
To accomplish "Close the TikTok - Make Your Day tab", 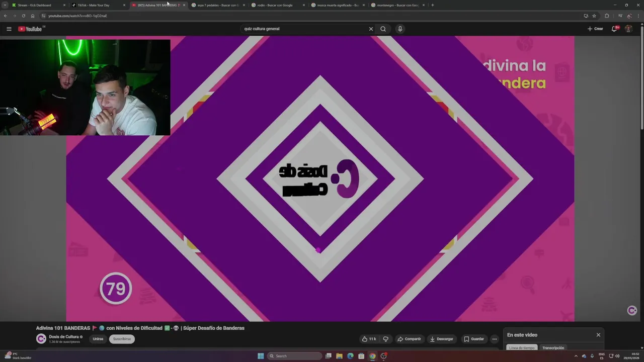I will (124, 5).
